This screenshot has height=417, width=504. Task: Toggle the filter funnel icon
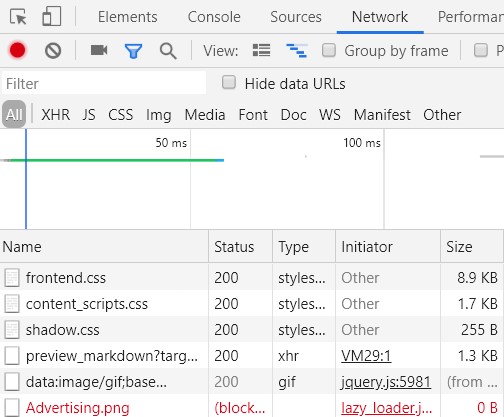point(133,51)
